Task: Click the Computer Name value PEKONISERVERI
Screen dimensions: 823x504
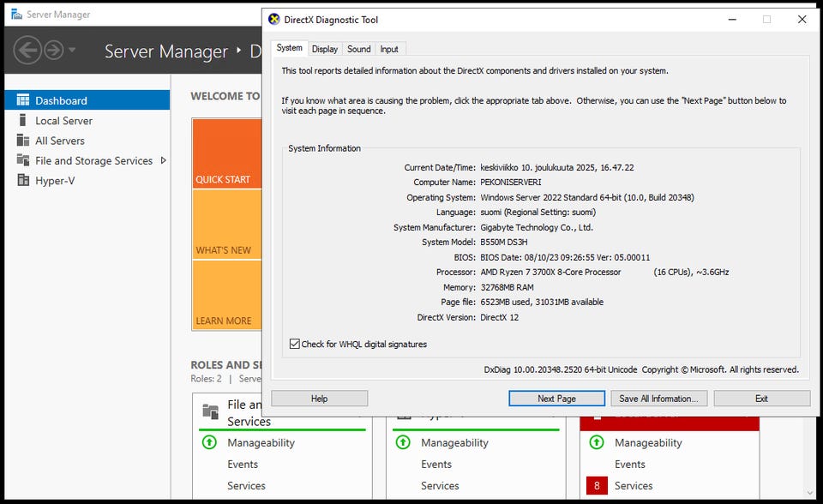Action: click(511, 183)
